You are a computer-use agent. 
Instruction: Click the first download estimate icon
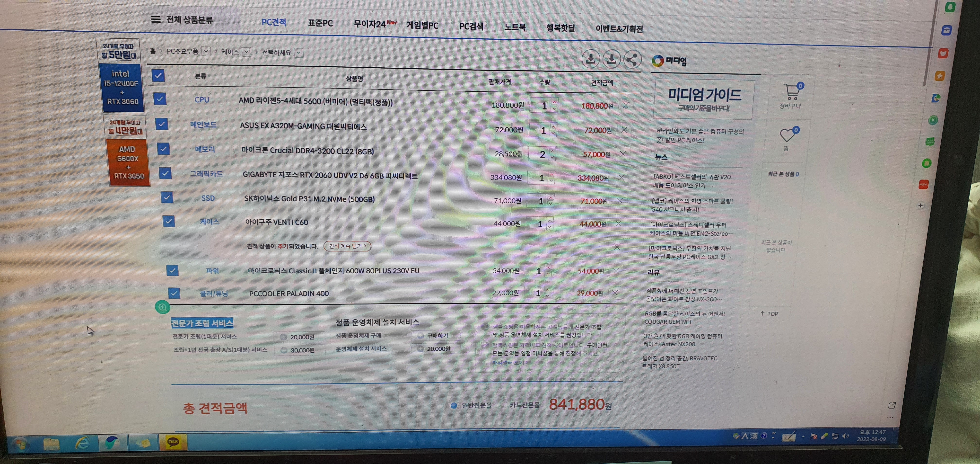pyautogui.click(x=590, y=59)
